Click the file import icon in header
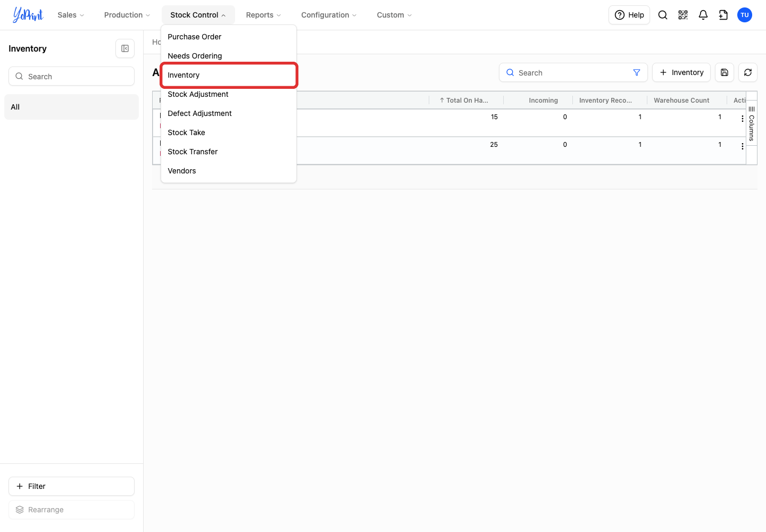The height and width of the screenshot is (532, 766). coord(723,15)
